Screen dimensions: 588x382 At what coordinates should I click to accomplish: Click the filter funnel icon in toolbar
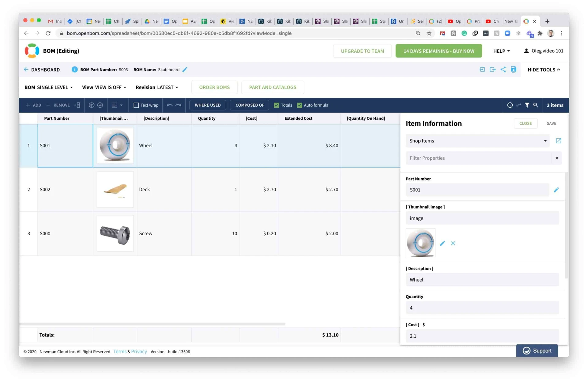coord(527,105)
